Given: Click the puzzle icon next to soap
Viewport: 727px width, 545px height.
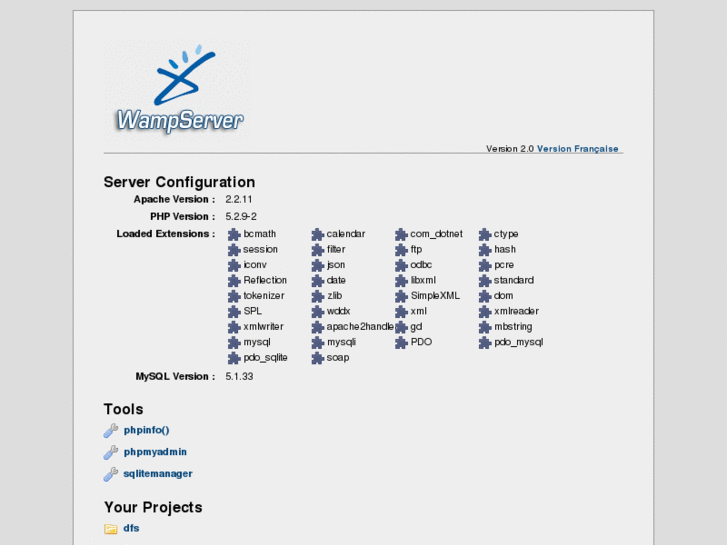Looking at the screenshot, I should click(x=317, y=358).
